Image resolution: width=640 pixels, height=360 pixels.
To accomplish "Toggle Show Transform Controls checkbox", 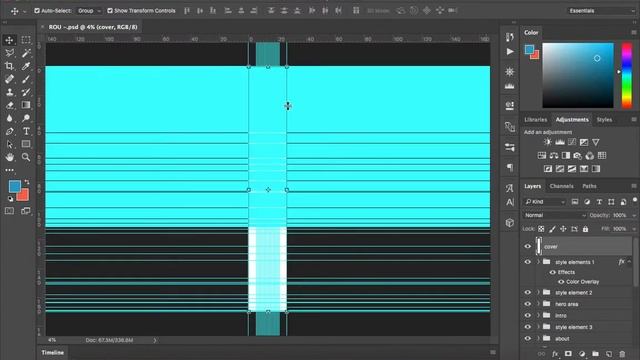I will 110,11.
